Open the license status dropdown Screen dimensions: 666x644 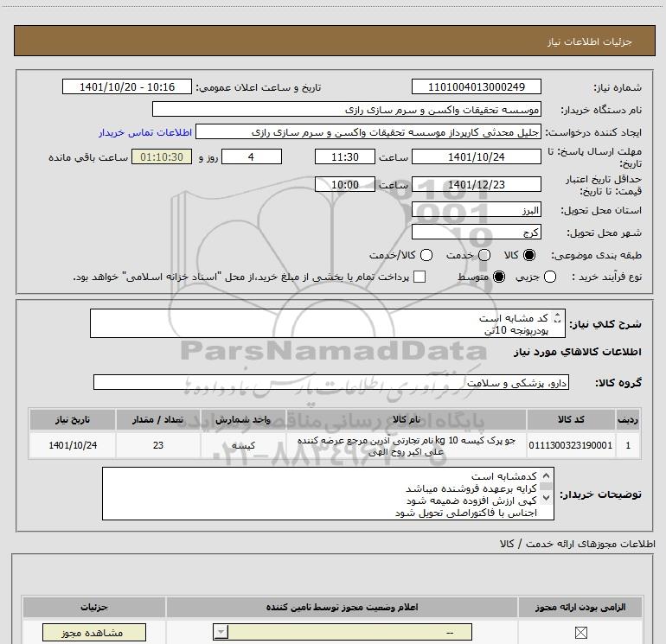coord(343,632)
